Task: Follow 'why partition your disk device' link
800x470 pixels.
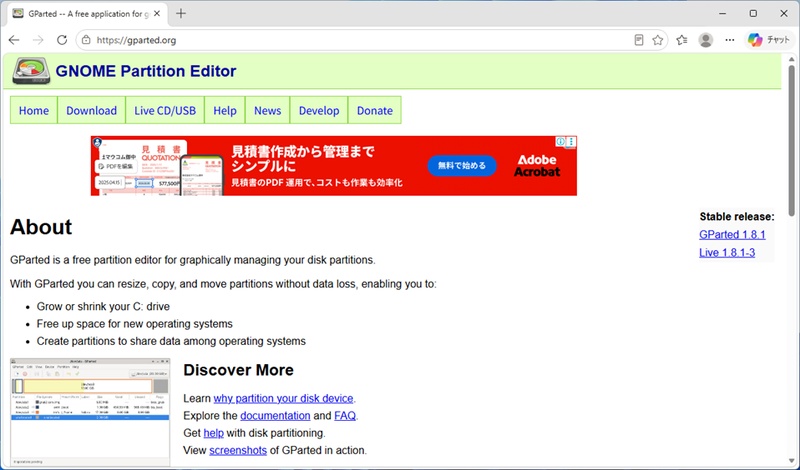Action: click(283, 398)
